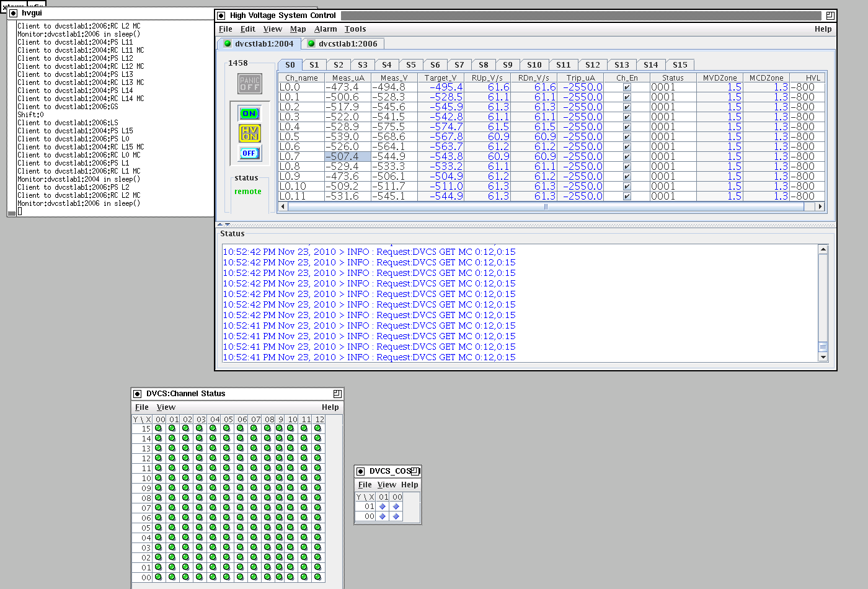Select slot tab S10
The height and width of the screenshot is (589, 868).
[x=534, y=64]
